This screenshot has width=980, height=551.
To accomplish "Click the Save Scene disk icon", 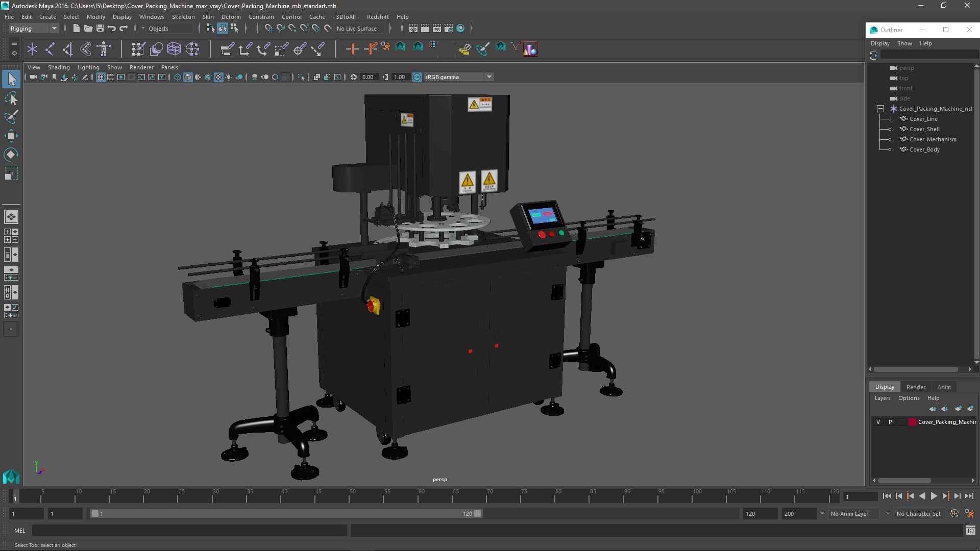I will tap(100, 29).
